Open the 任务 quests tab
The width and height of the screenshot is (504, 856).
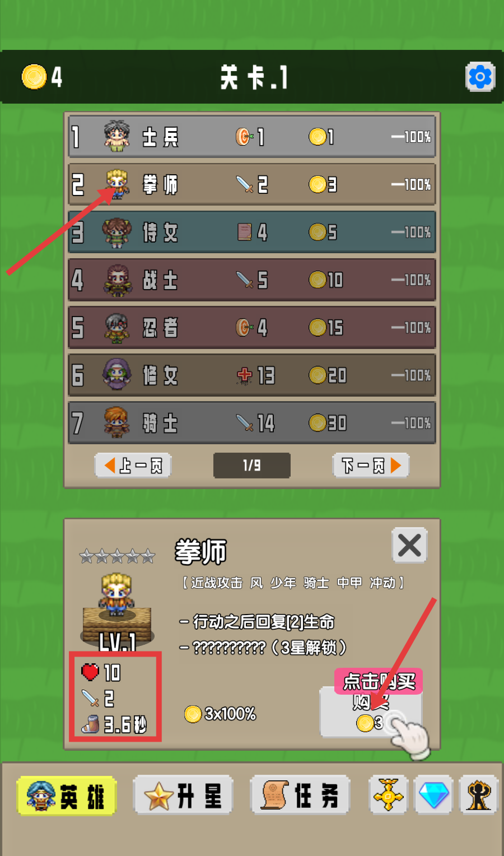(300, 795)
